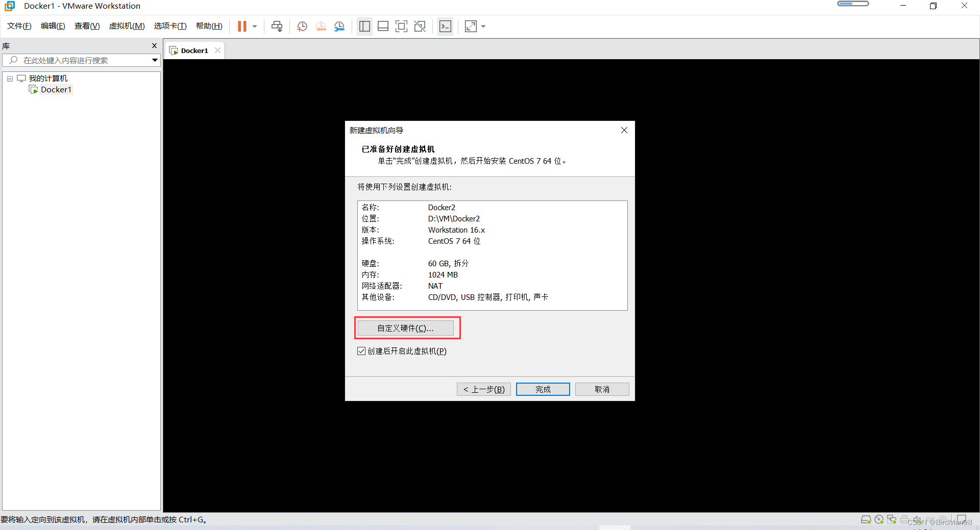This screenshot has height=530, width=980.
Task: Click the 1024 MB memory value
Action: coord(443,275)
